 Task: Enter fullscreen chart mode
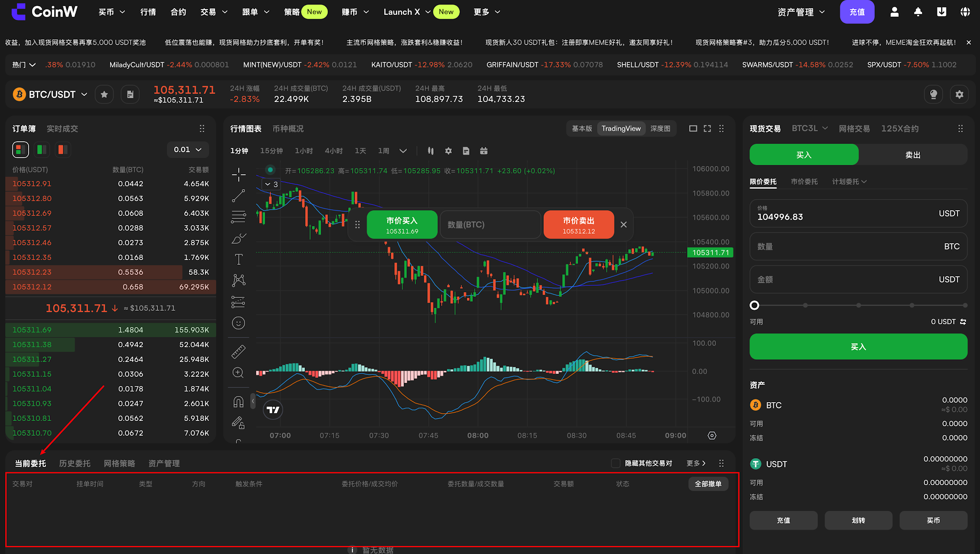707,128
